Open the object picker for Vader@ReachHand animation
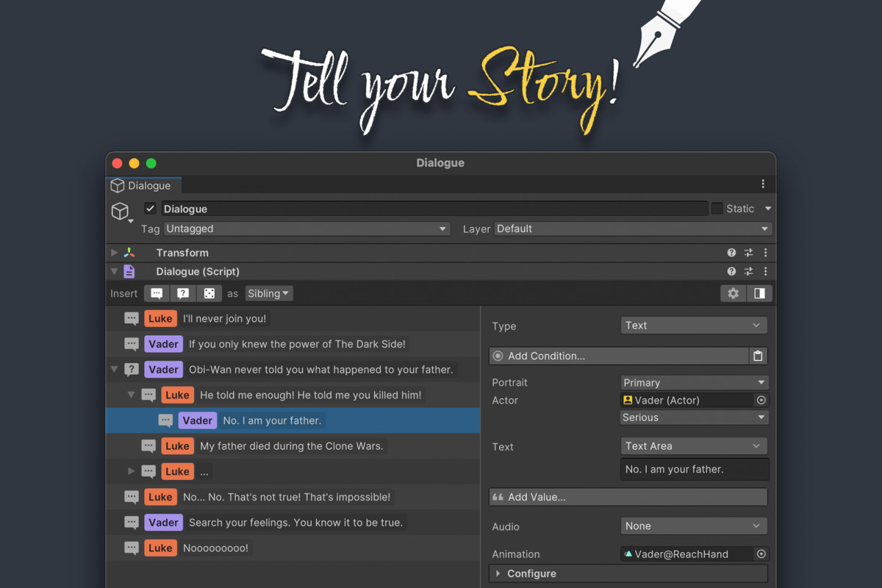Viewport: 882px width, 588px height. pos(761,553)
